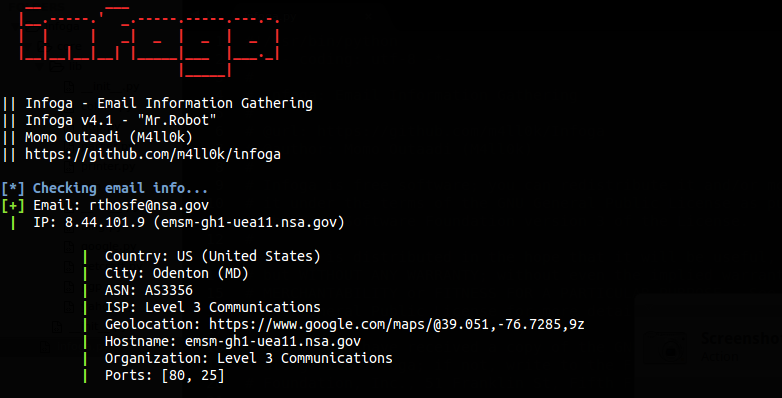Click the ISP Level 3 Communications line

tap(212, 307)
